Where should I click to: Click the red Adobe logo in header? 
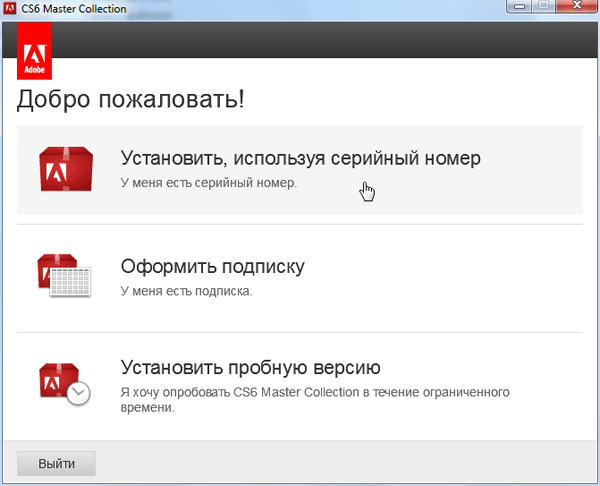point(34,51)
